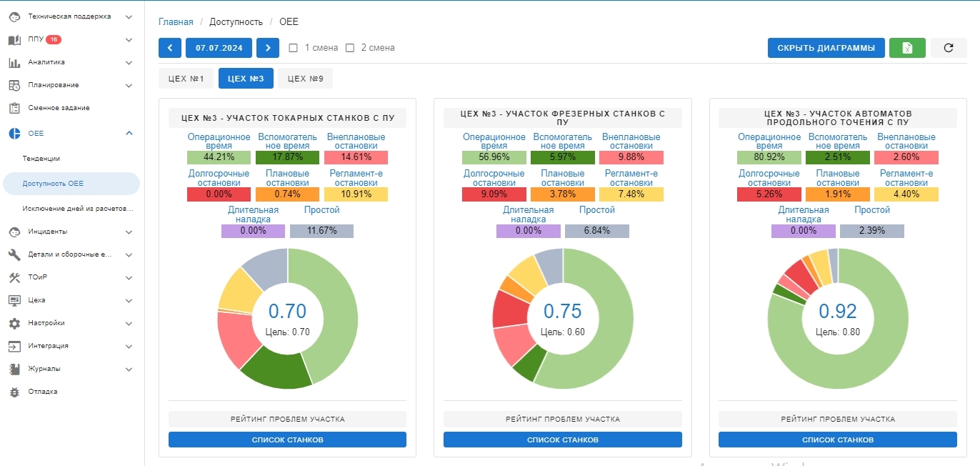Open Главная breadcrumb link
The width and height of the screenshot is (980, 466).
[x=176, y=22]
